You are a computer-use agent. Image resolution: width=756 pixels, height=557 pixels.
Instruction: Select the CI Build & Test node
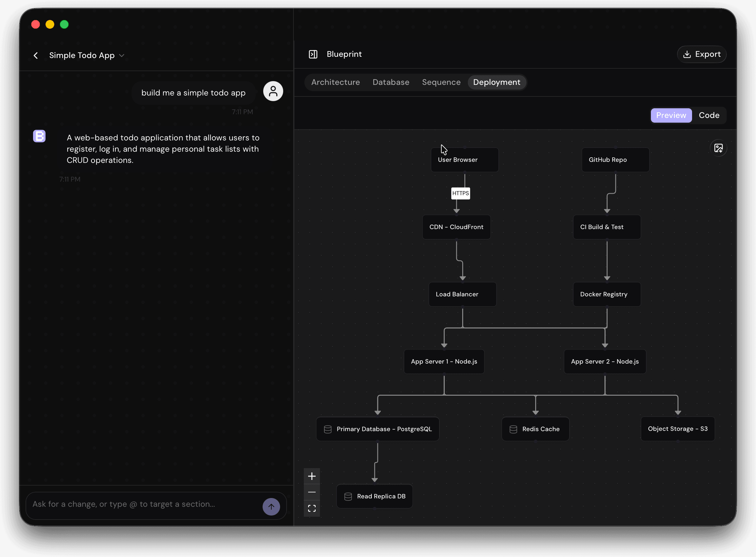(x=607, y=227)
